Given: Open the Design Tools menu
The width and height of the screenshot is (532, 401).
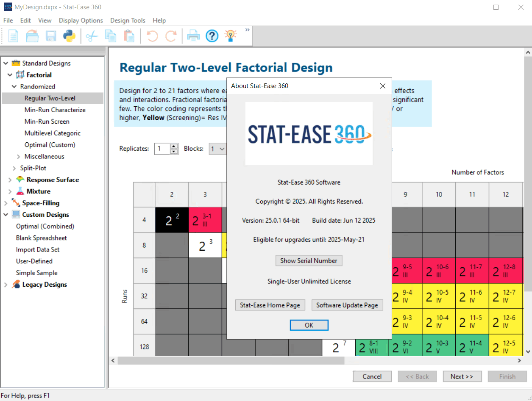Looking at the screenshot, I should click(x=128, y=20).
